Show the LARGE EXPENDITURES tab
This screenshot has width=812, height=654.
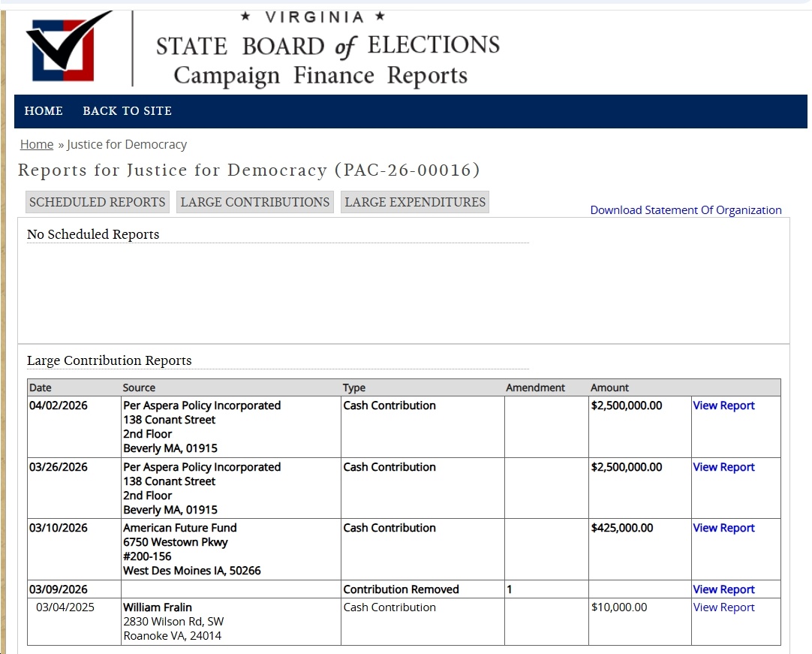point(415,202)
